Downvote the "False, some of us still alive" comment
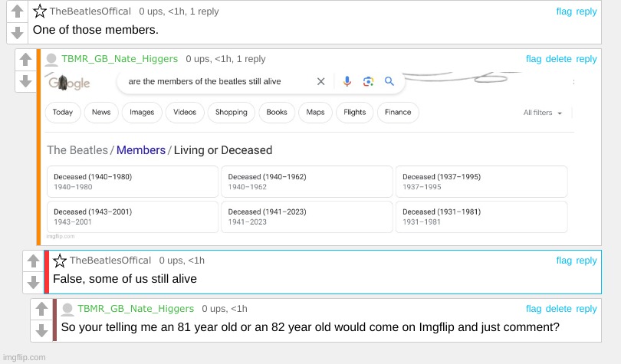The height and width of the screenshot is (364, 621). click(32, 283)
